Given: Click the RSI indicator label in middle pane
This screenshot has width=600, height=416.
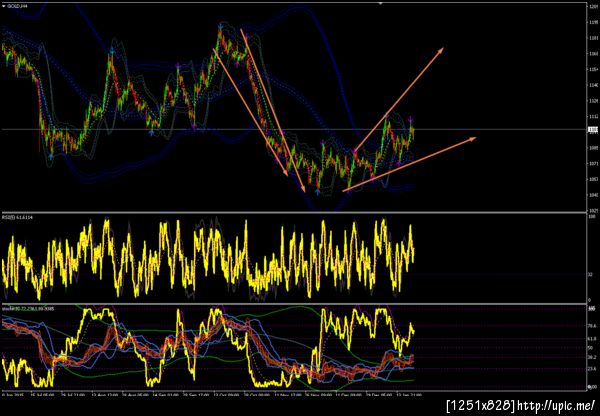Looking at the screenshot, I should [18, 217].
